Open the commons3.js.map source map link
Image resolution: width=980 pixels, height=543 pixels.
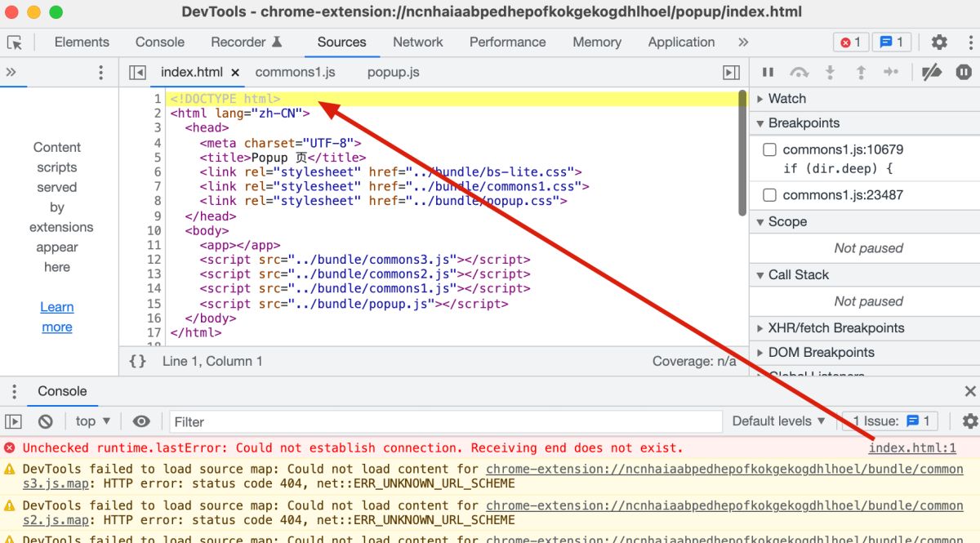pyautogui.click(x=493, y=476)
